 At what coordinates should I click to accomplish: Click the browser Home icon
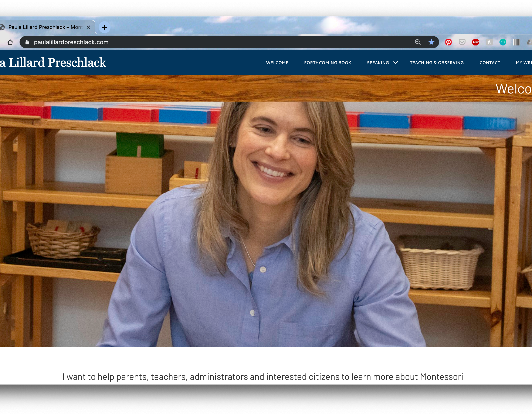click(10, 42)
